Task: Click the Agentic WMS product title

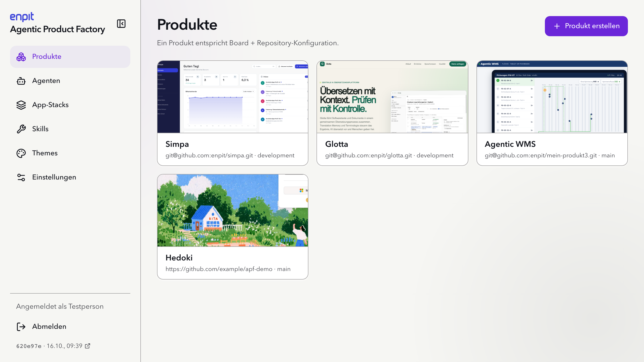Action: coord(510,144)
